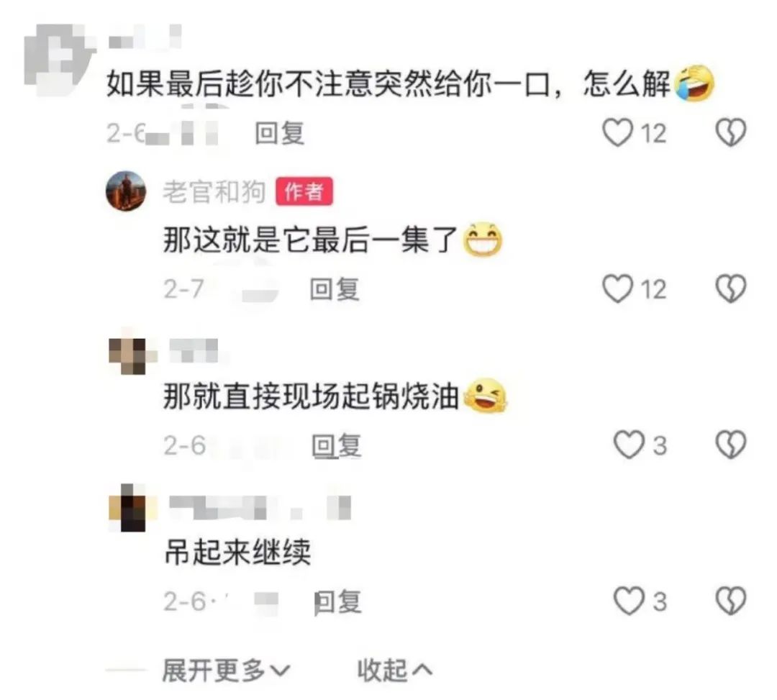Dislike the top comment via broken heart
This screenshot has width=777, height=700.
click(731, 133)
